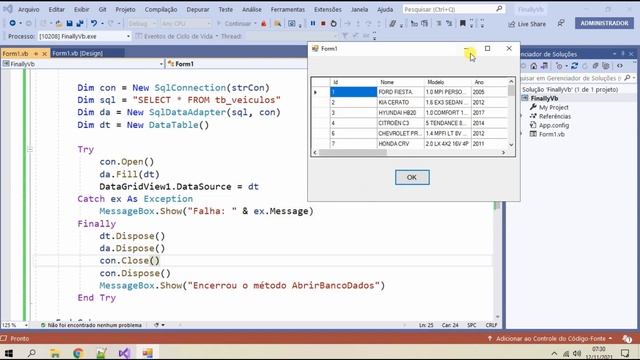Click the Form1 grid horizontal scrollbar thumb

pos(353,152)
